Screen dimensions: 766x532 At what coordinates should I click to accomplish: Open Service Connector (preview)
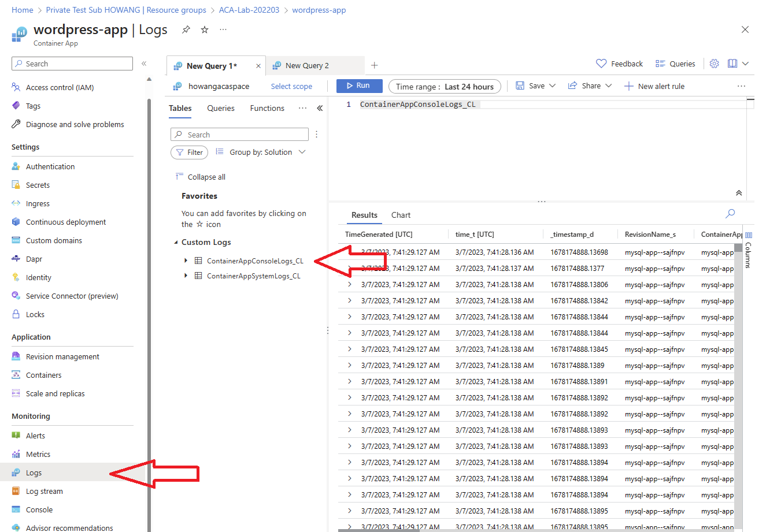[72, 296]
